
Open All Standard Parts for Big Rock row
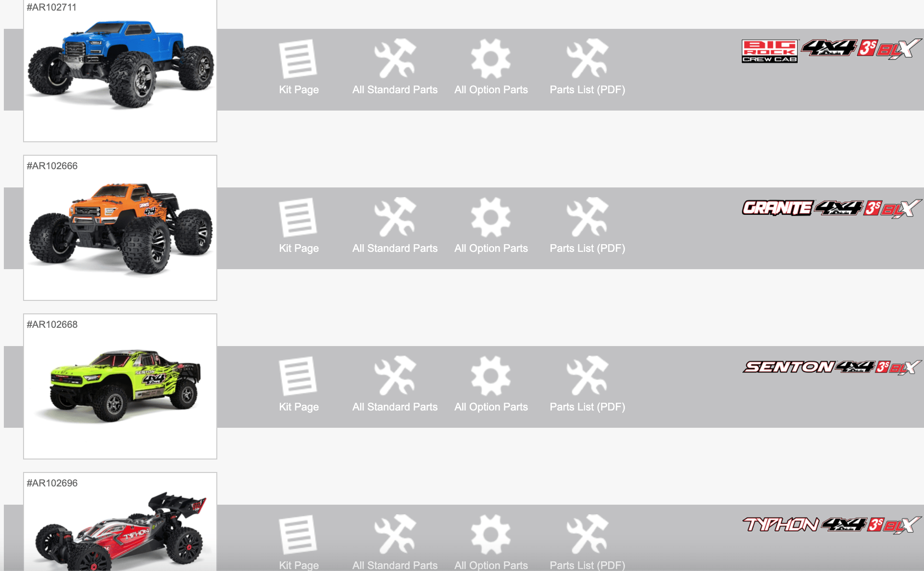pyautogui.click(x=395, y=59)
